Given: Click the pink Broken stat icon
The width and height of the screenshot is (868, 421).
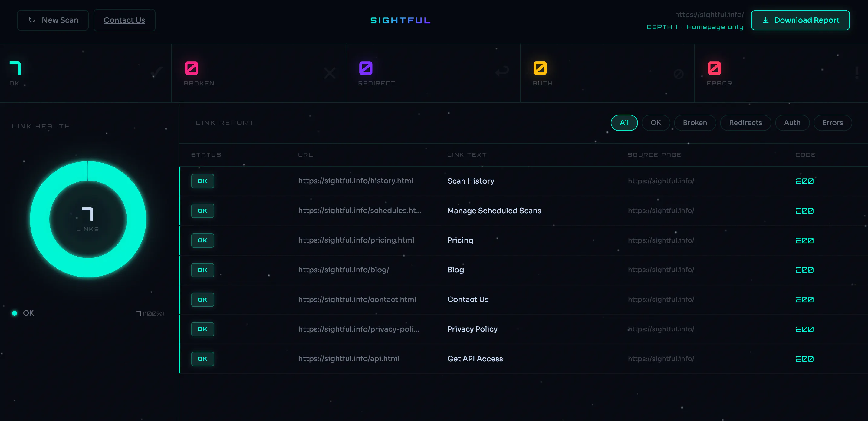Looking at the screenshot, I should pos(191,68).
